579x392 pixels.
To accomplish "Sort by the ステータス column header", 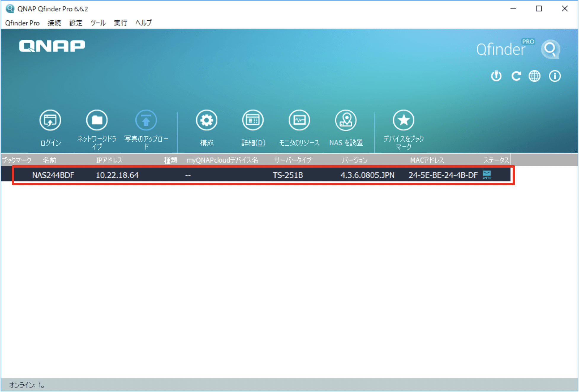I will 496,160.
